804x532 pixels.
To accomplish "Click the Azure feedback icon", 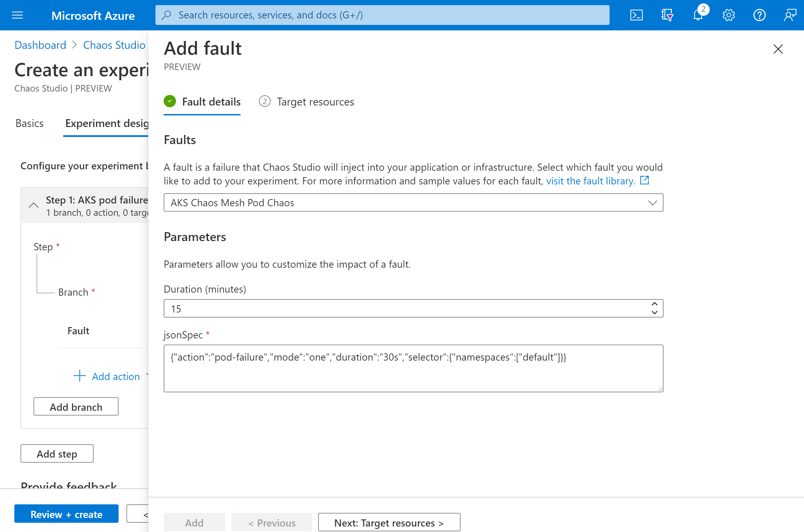I will point(790,15).
